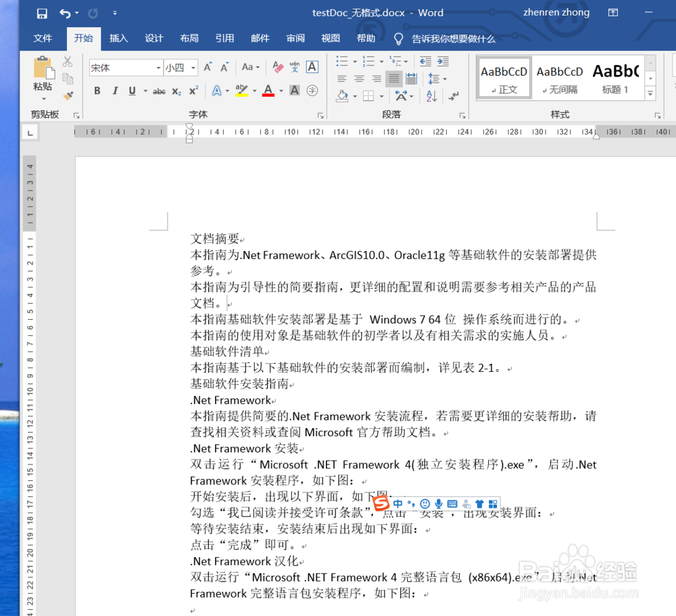Apply distributed alignment

pyautogui.click(x=411, y=78)
